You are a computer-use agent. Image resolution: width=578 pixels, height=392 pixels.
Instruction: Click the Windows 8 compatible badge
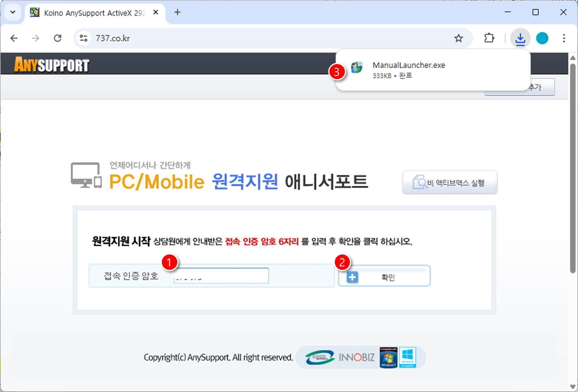click(x=407, y=357)
